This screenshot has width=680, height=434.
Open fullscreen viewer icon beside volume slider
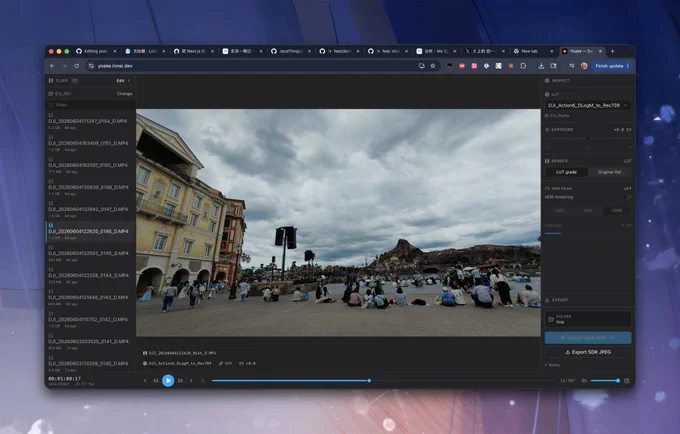627,381
